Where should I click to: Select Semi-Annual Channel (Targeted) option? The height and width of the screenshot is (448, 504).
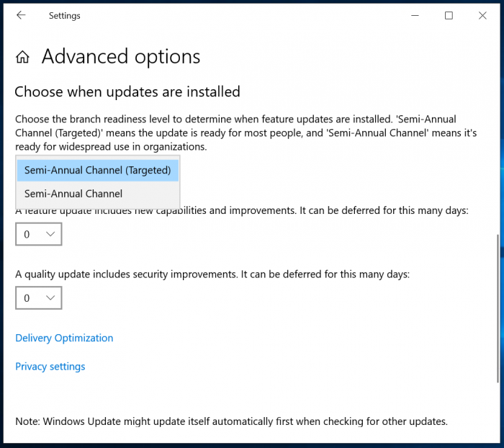(97, 171)
